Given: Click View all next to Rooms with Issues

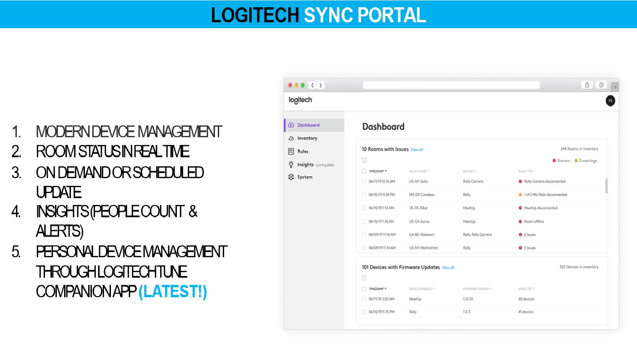Looking at the screenshot, I should click(x=417, y=150).
